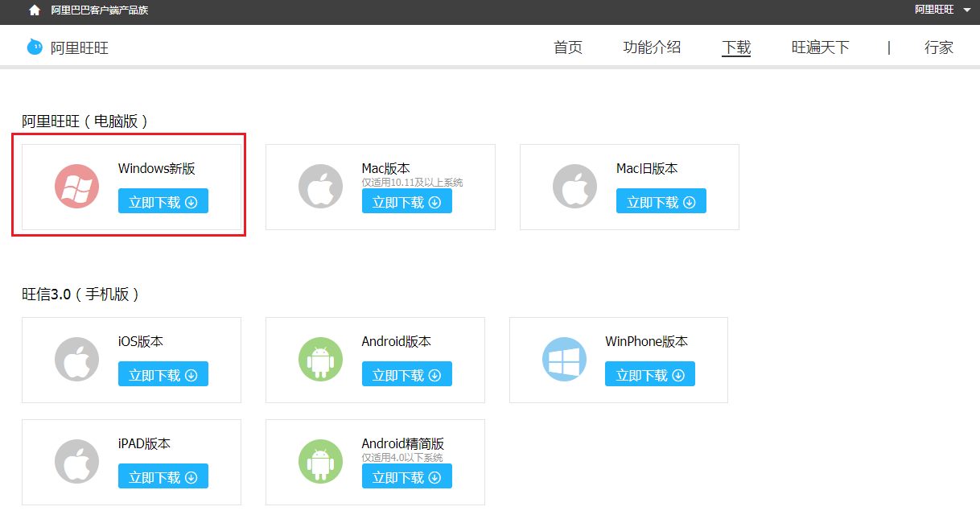Expand the 阿里旺旺 dropdown at top right
This screenshot has height=519, width=980.
coord(942,10)
